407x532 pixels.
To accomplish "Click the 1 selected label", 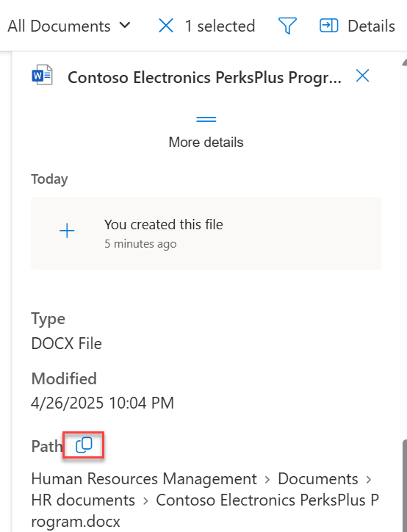I will (220, 26).
